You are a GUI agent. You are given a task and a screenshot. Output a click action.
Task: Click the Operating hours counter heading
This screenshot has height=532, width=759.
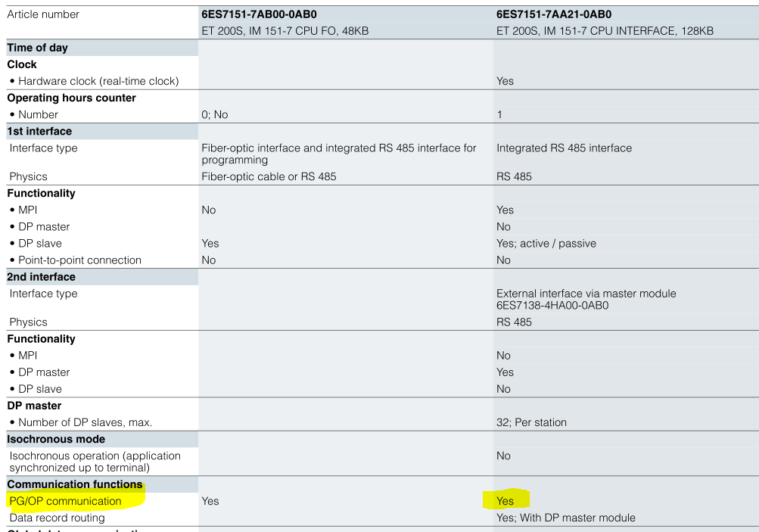[71, 98]
